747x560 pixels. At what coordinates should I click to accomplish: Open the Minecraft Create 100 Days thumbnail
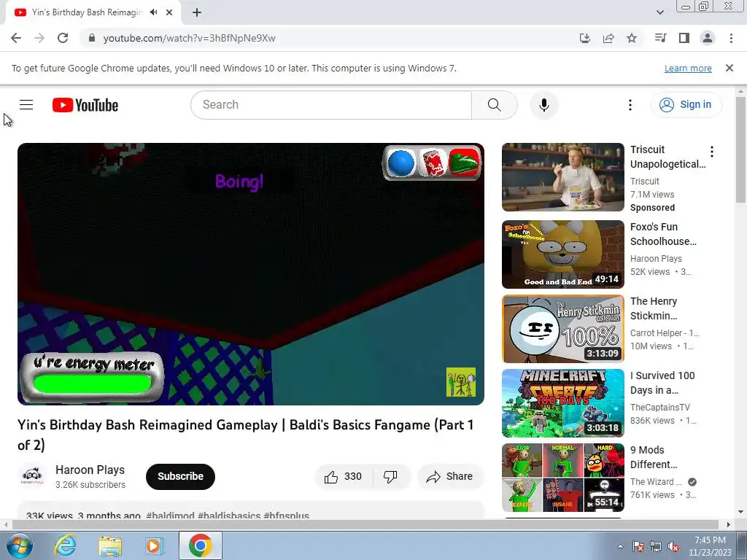(562, 402)
